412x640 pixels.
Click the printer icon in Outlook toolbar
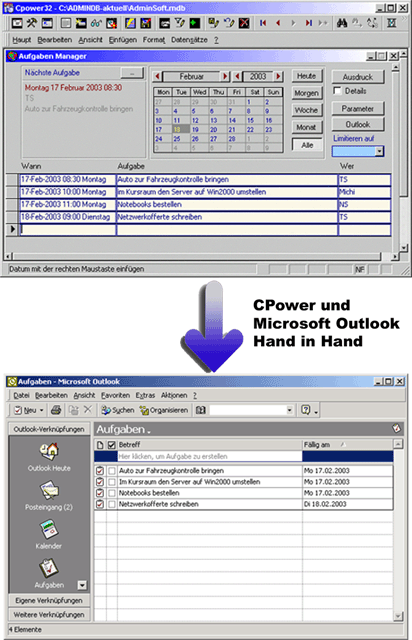[56, 410]
